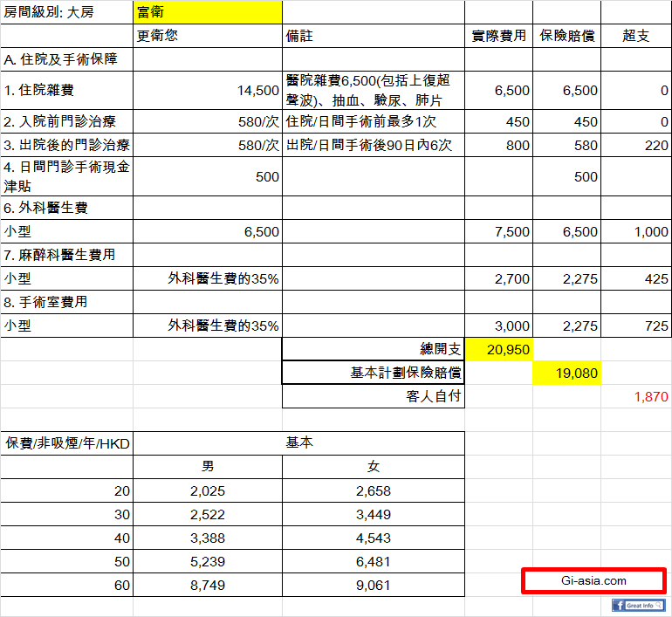The width and height of the screenshot is (672, 617).
Task: Click the 備註 column header
Action: 374,36
